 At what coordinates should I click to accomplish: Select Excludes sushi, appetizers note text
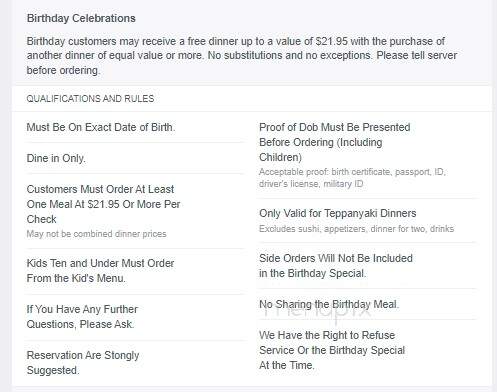357,229
